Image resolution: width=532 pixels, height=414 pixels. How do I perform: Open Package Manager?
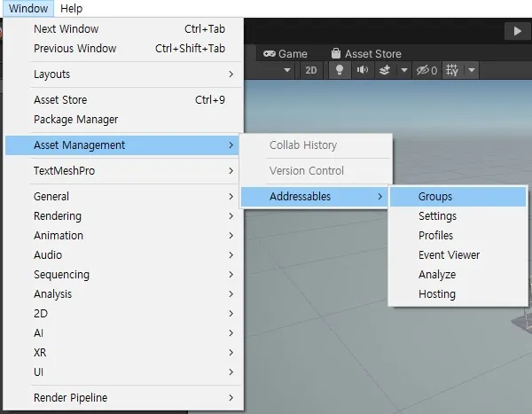tap(123, 120)
